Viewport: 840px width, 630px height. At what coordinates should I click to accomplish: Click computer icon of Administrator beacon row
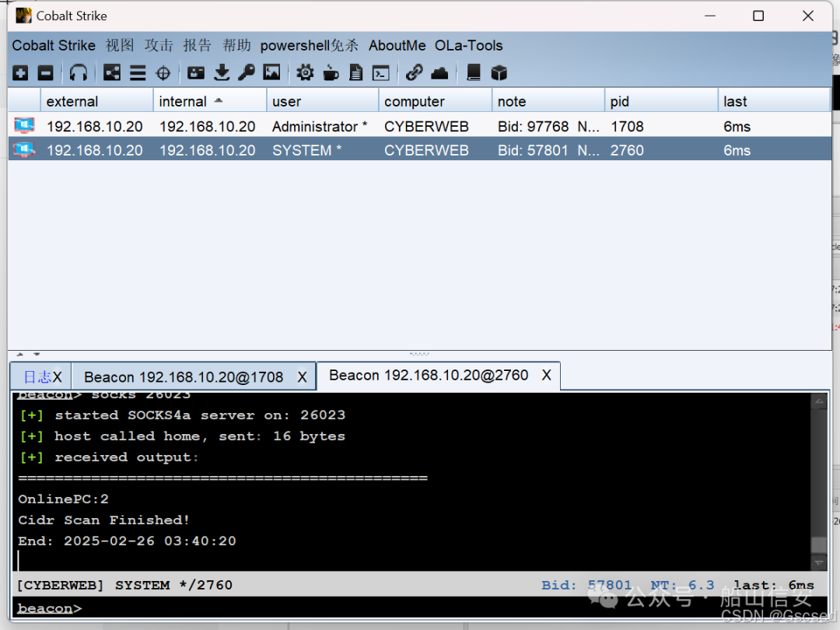point(24,126)
